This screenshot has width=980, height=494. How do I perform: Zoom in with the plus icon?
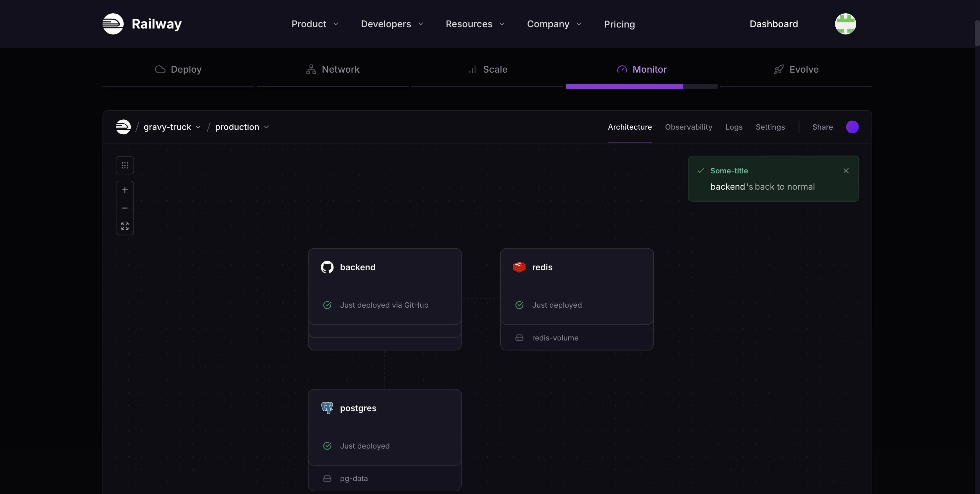(125, 190)
